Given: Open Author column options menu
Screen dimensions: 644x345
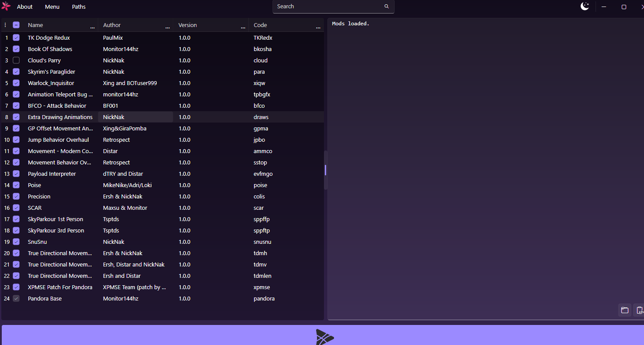Looking at the screenshot, I should click(x=168, y=28).
